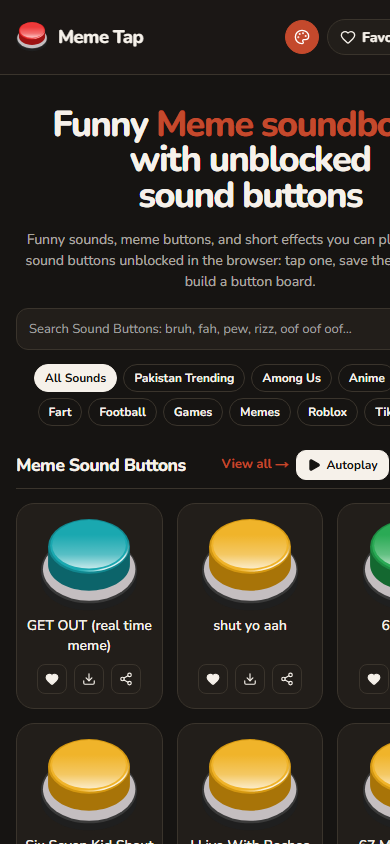
Task: Filter by Pakistan Trending category
Action: 184,378
